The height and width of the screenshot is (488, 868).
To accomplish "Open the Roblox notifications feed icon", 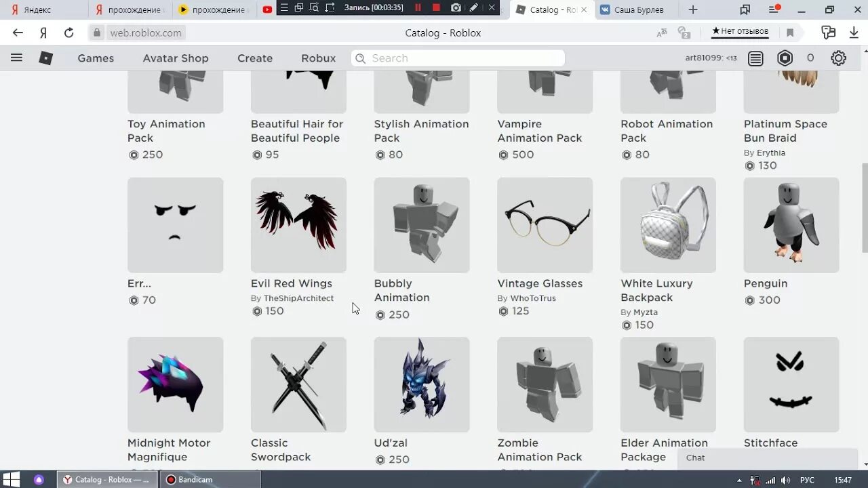I will (x=755, y=58).
